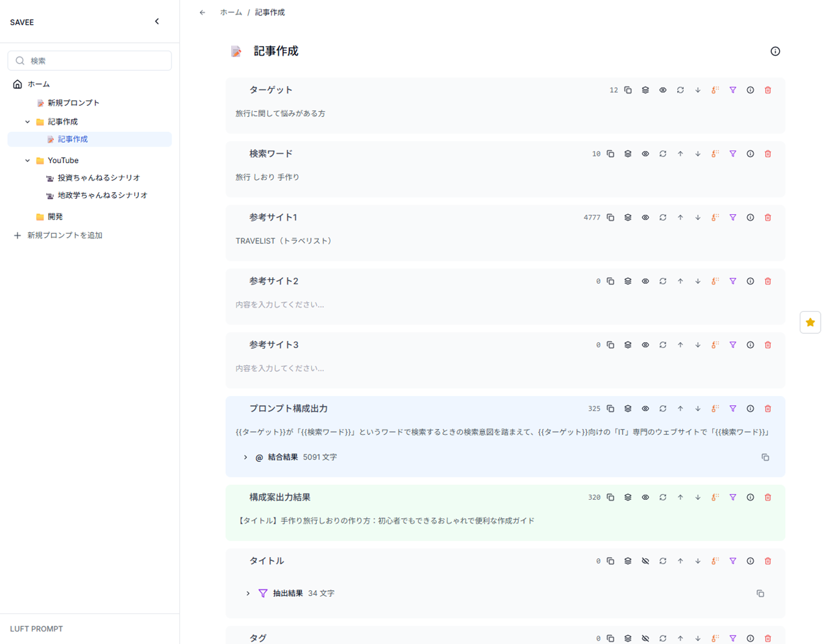Click the 記事作成 page title
This screenshot has width=831, height=644.
pyautogui.click(x=276, y=51)
